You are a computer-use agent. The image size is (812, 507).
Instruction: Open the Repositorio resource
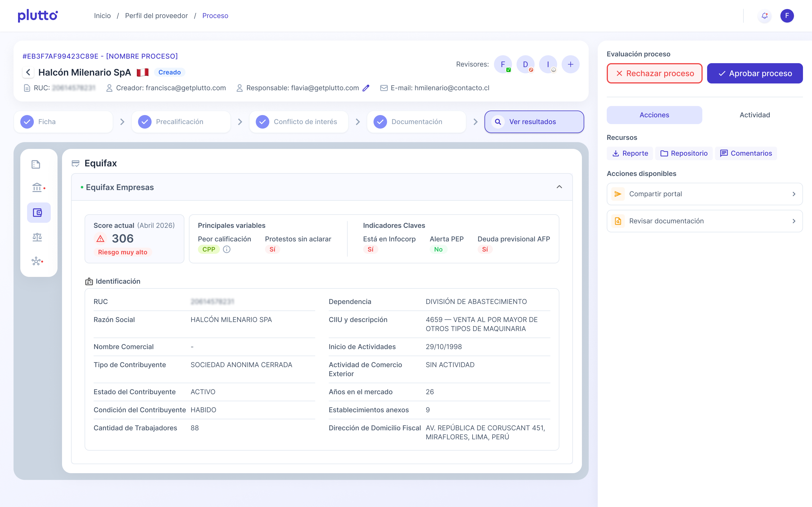(x=684, y=153)
